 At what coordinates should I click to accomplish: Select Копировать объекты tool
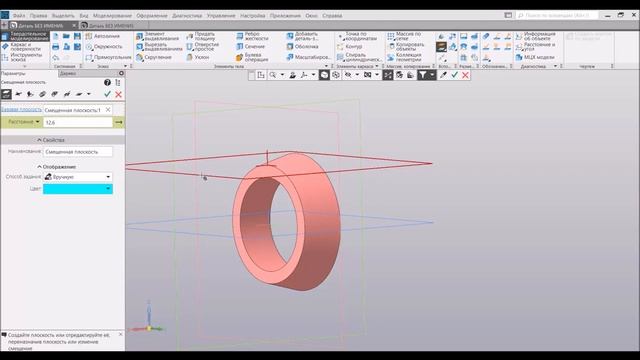[x=406, y=47]
